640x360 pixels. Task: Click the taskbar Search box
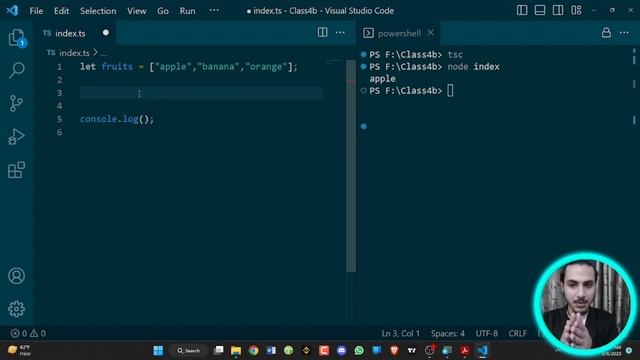click(189, 350)
